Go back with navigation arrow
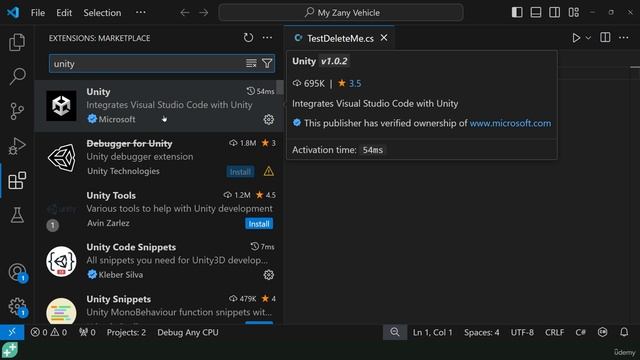 point(185,13)
